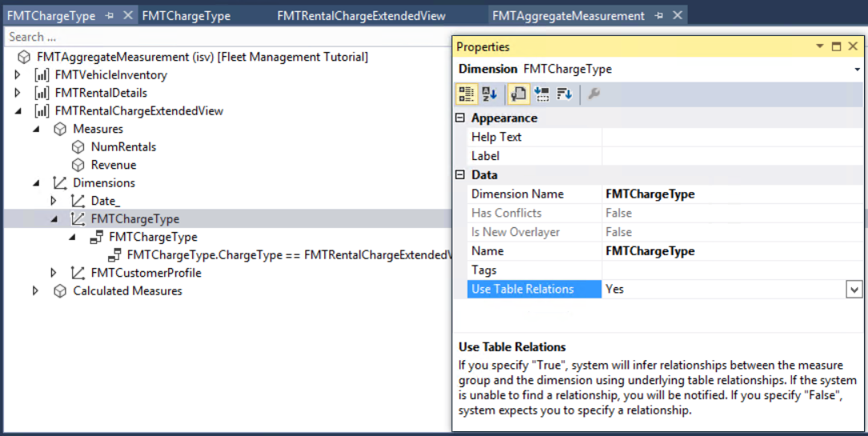The width and height of the screenshot is (868, 436).
Task: Collapse the Data category
Action: [460, 175]
